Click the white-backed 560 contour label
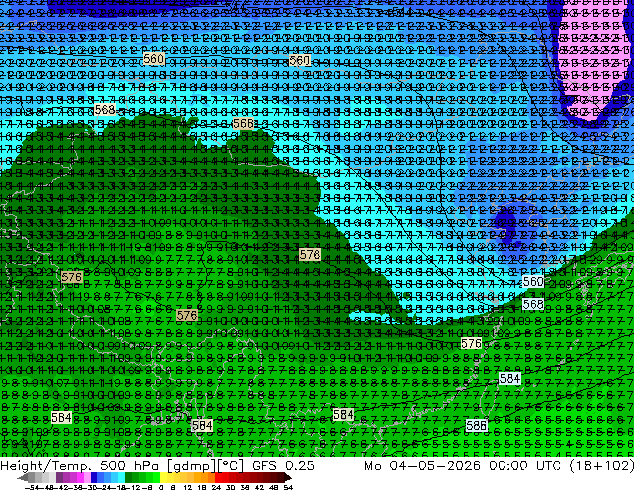The width and height of the screenshot is (634, 490). [533, 281]
